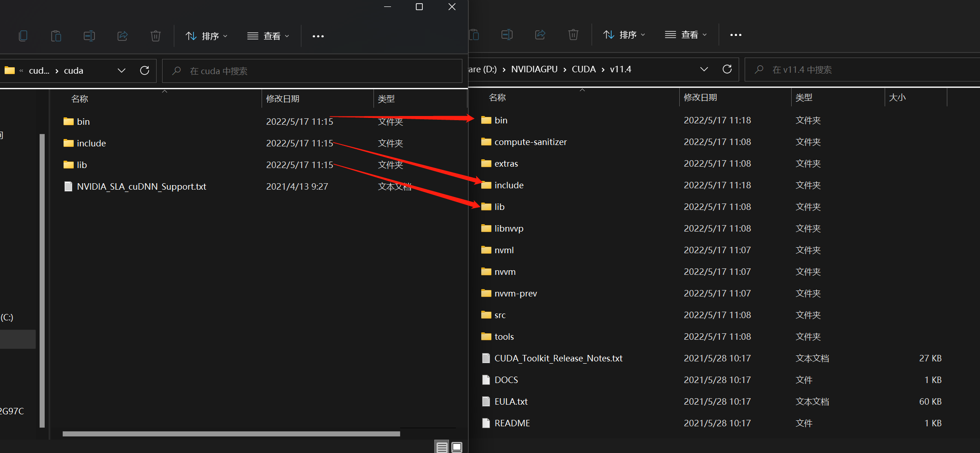Screen dimensions: 980x453
Task: Open more options ellipsis in cuda window
Action: [318, 36]
